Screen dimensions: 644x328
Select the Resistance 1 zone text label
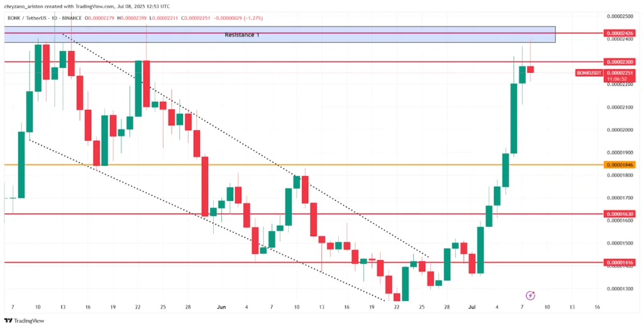tap(242, 35)
